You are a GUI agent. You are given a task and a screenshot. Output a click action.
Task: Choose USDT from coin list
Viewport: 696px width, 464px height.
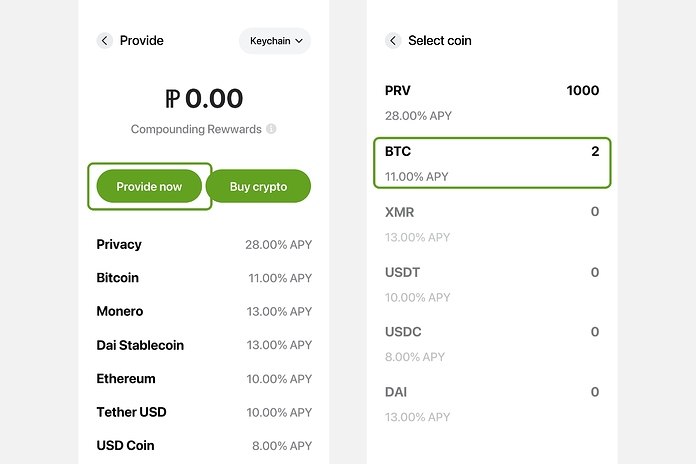pos(492,284)
